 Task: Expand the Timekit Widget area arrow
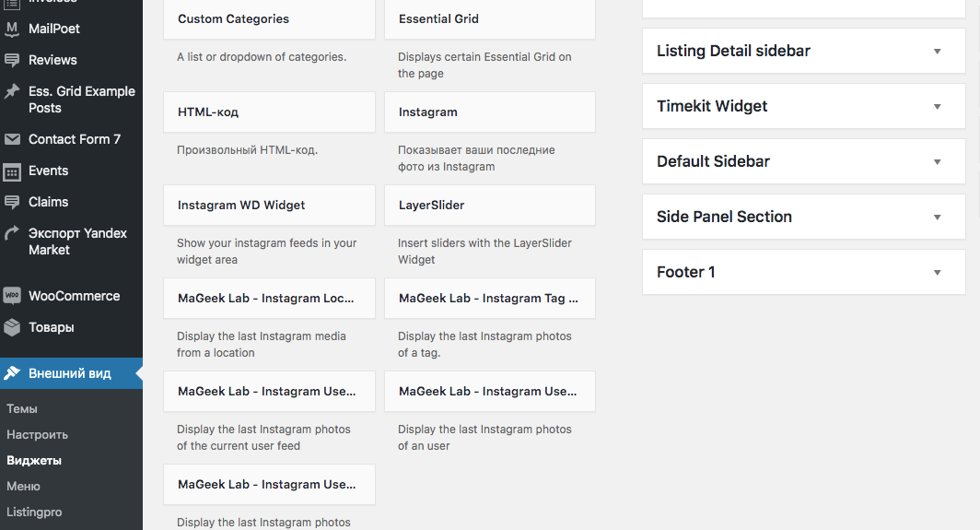click(x=937, y=106)
